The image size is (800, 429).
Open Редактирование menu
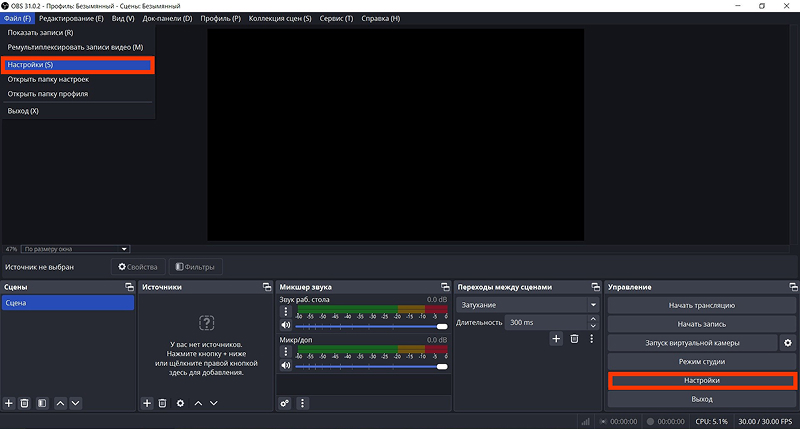(71, 18)
